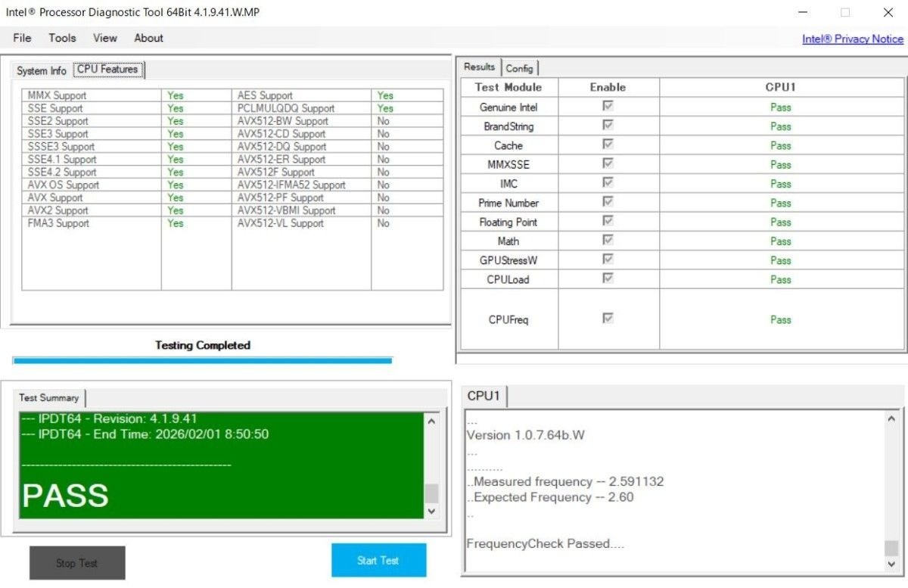Open the File menu

pyautogui.click(x=22, y=38)
